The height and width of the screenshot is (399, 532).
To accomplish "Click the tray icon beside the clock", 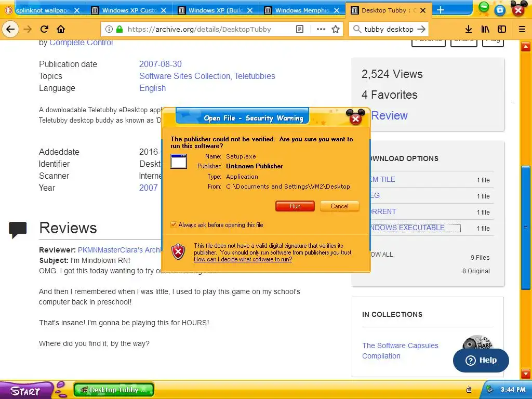I will point(489,389).
